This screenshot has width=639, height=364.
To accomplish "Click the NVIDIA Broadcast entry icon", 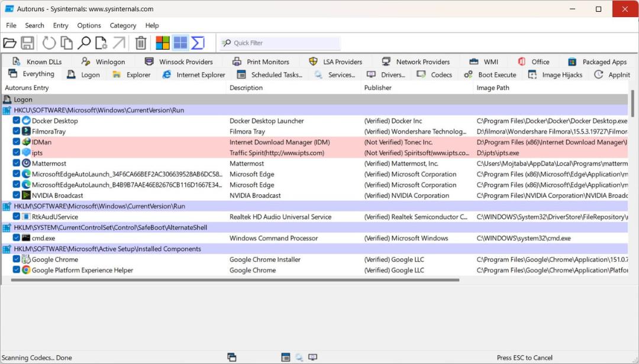I will [26, 195].
